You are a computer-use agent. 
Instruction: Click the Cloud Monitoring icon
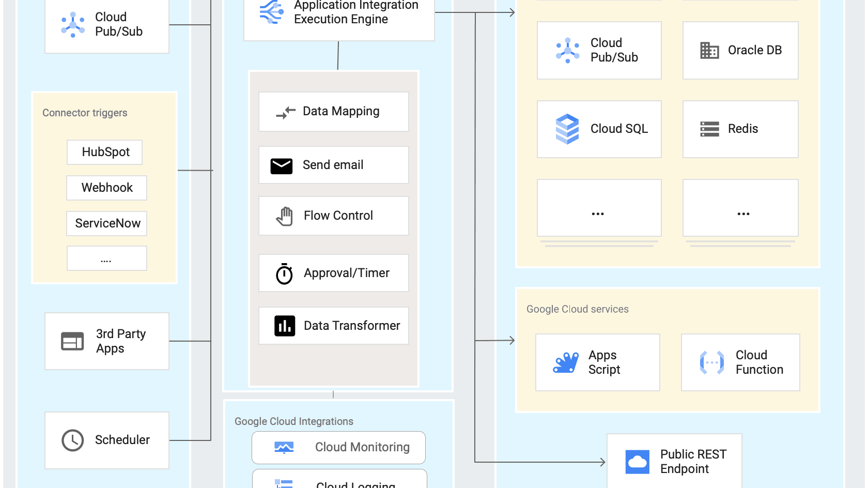[284, 448]
